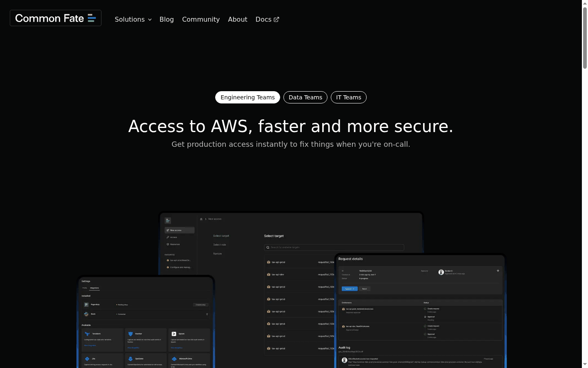Open the Solutions dropdown menu
The height and width of the screenshot is (368, 588).
[x=133, y=19]
